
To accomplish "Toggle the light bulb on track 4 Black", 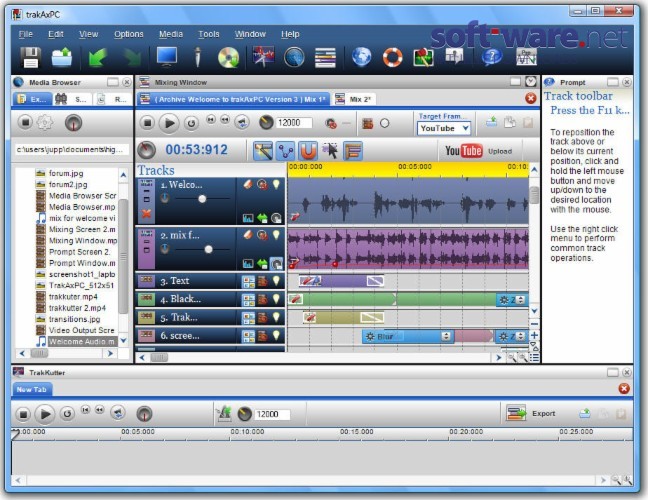I will (x=276, y=299).
